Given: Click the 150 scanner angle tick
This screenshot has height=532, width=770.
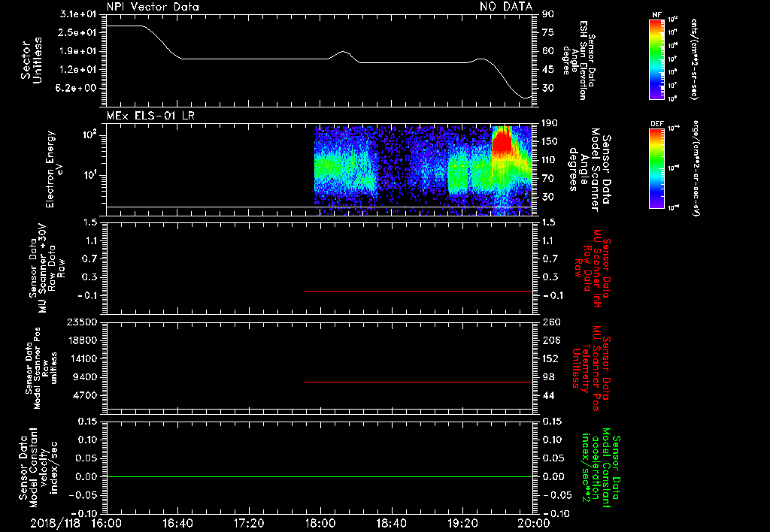Looking at the screenshot, I should click(x=550, y=141).
